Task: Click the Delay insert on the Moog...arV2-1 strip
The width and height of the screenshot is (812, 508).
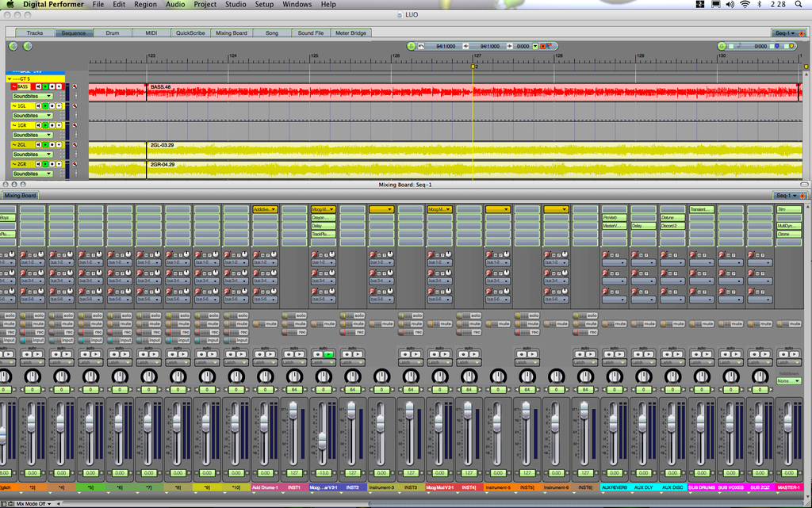Action: [324, 226]
